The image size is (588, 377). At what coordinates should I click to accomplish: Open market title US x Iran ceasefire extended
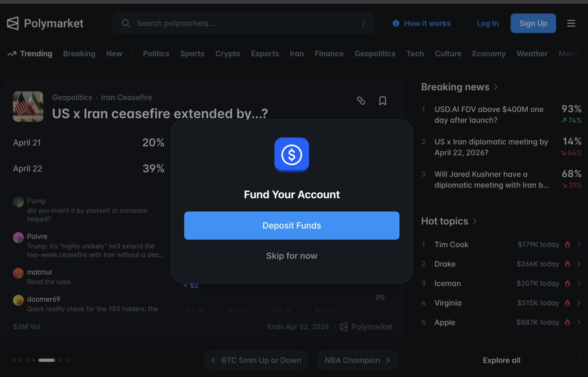160,114
